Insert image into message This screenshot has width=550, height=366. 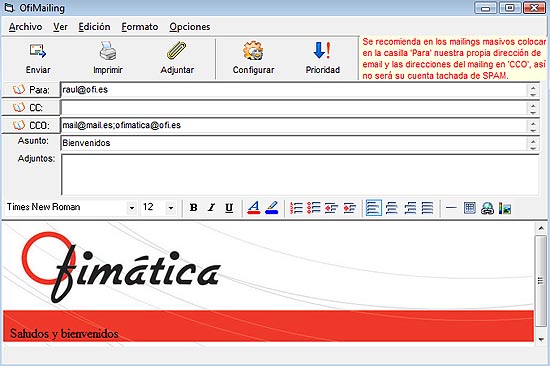point(504,208)
